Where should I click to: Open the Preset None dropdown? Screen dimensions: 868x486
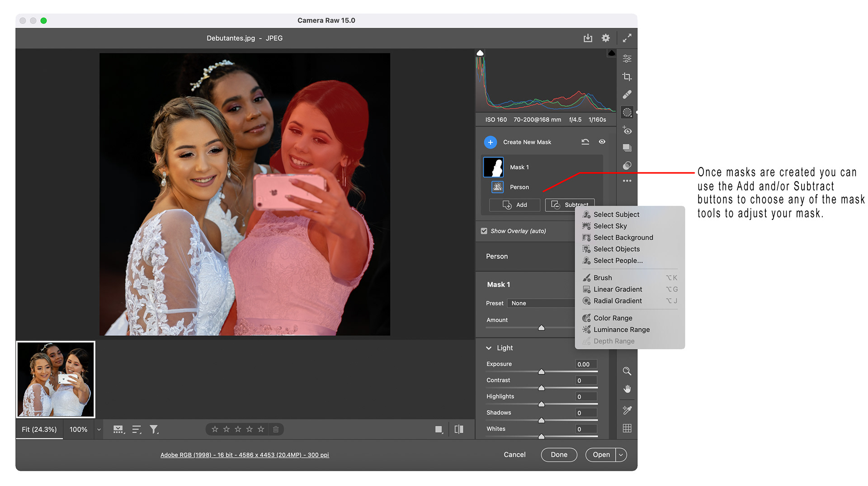(541, 303)
